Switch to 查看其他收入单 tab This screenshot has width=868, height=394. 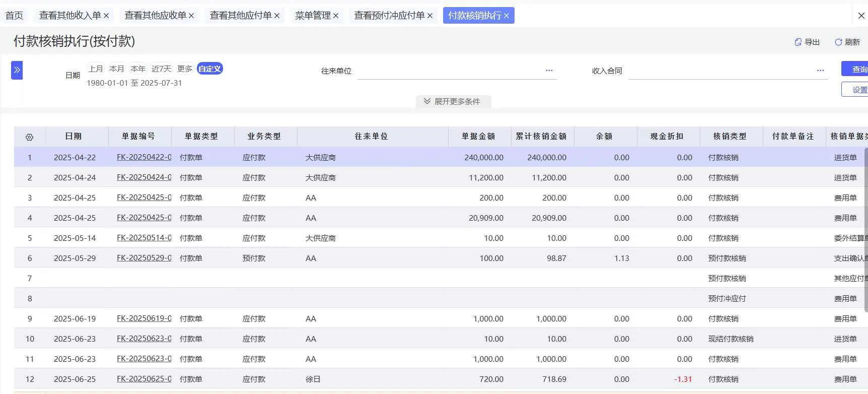(70, 16)
